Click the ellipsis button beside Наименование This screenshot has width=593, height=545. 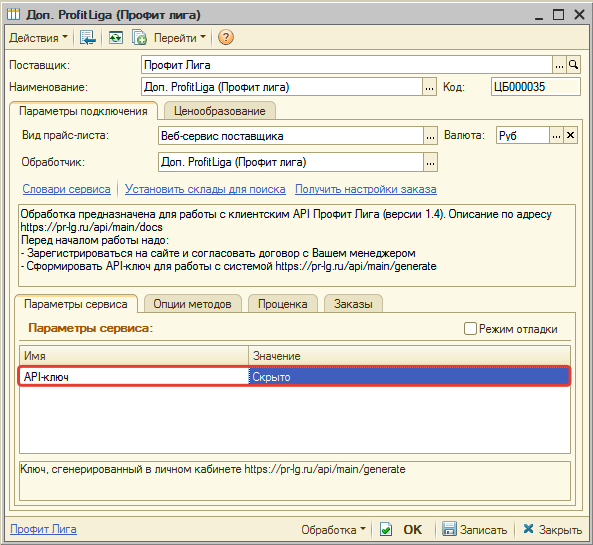click(429, 87)
